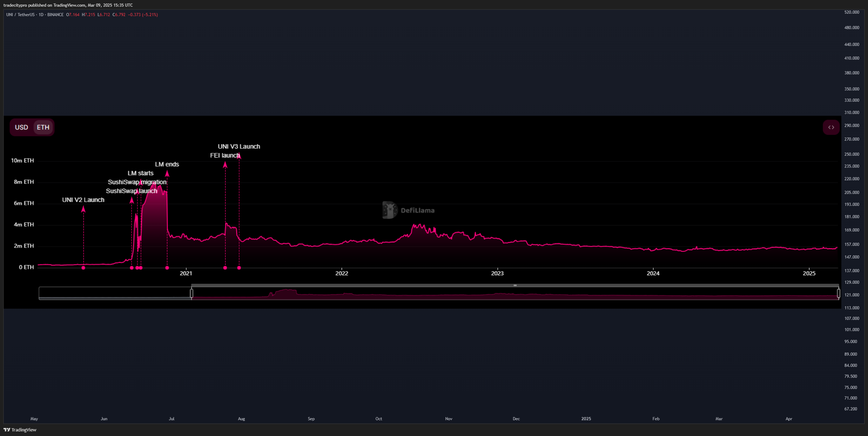Click the May label on bottom time axis
The width and height of the screenshot is (868, 436).
pyautogui.click(x=34, y=419)
